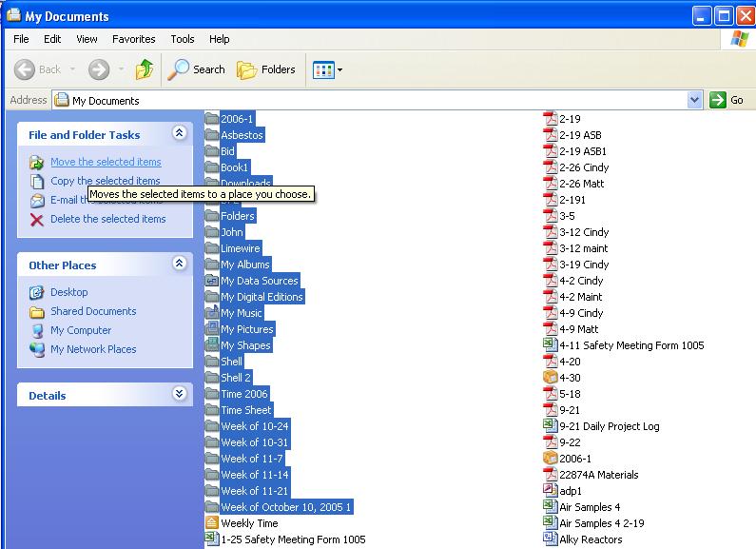
Task: Open Shared Documents link
Action: (x=93, y=311)
